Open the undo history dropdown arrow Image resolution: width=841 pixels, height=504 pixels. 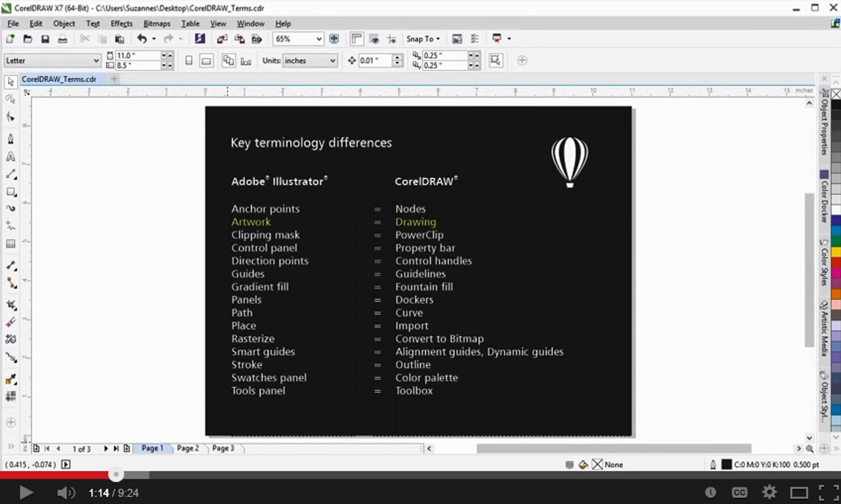coord(153,39)
